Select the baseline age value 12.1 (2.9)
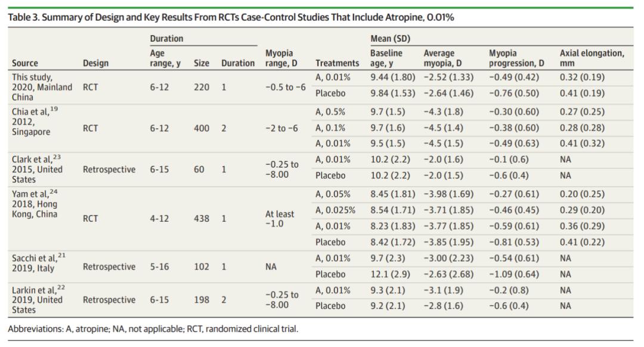644x347 pixels. point(391,274)
